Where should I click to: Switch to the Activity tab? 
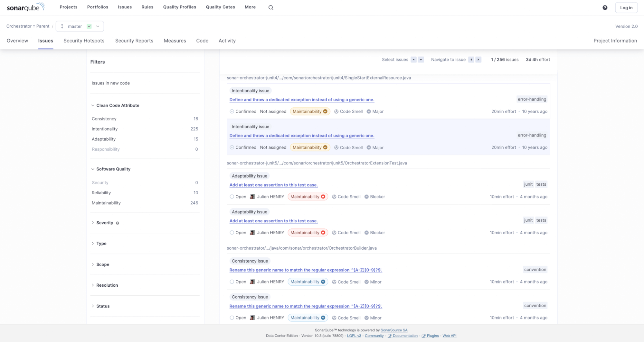click(227, 41)
